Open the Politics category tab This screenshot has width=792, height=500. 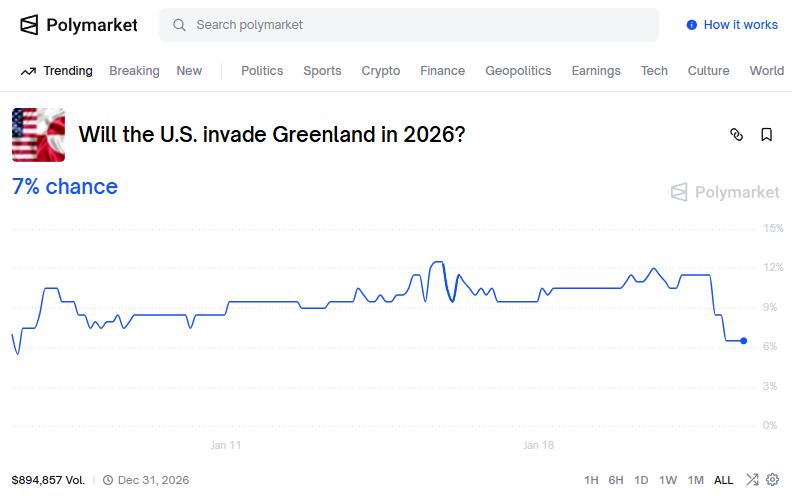click(x=262, y=71)
